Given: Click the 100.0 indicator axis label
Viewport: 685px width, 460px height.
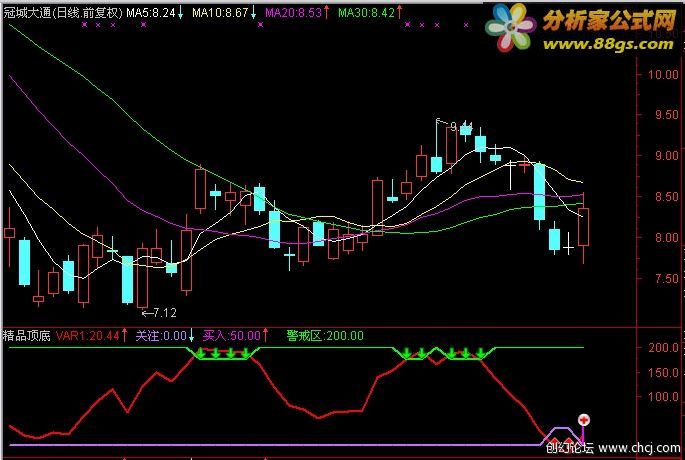Looking at the screenshot, I should coord(664,397).
